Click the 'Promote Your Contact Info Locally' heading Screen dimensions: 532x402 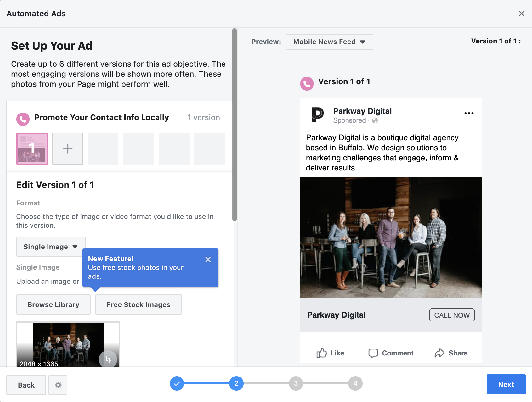[x=102, y=117]
